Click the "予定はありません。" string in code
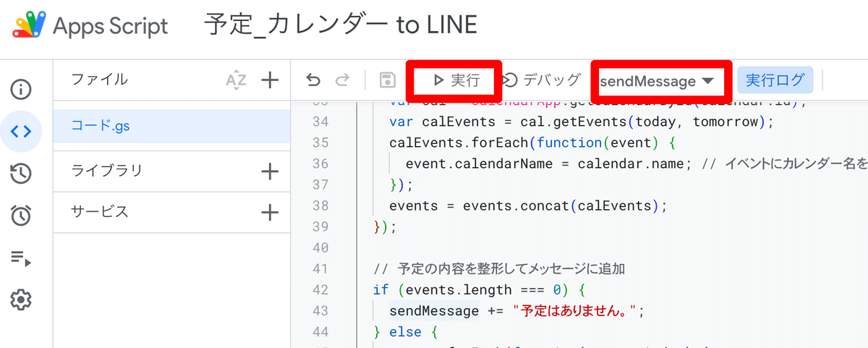Image resolution: width=868 pixels, height=348 pixels. click(x=574, y=311)
